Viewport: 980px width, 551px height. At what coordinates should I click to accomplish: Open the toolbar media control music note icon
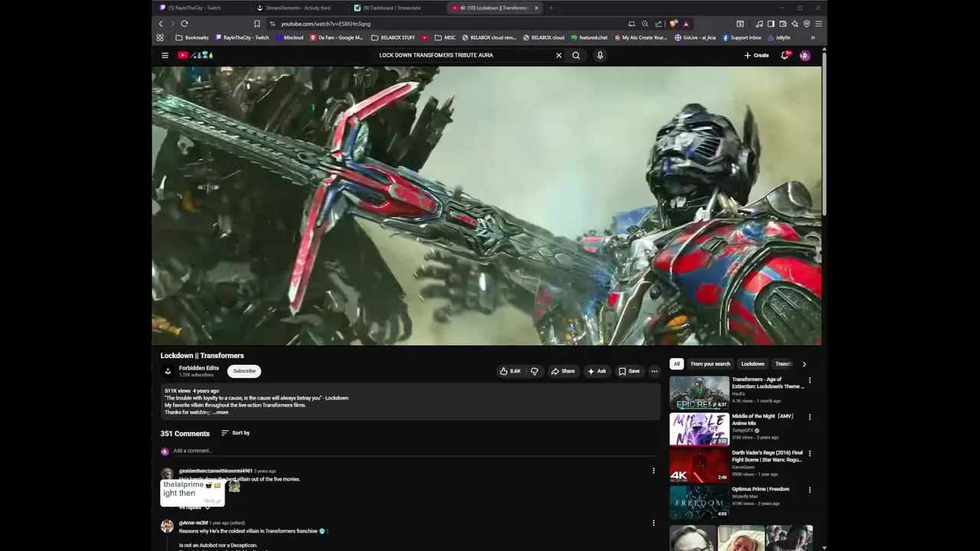[x=759, y=24]
